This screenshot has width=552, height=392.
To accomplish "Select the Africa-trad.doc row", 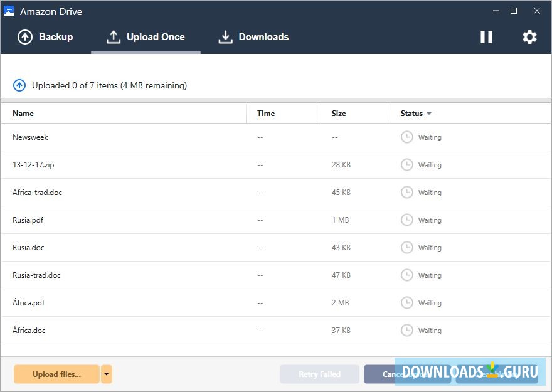I will (125, 192).
